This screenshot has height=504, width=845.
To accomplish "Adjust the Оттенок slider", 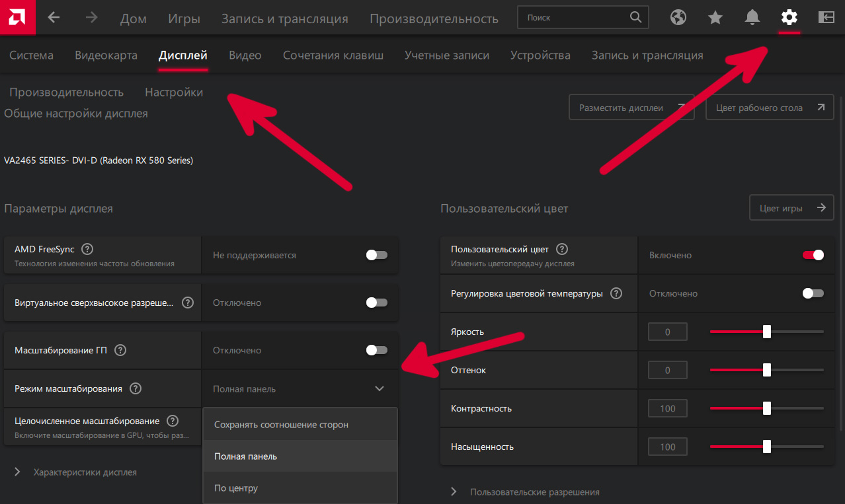I will (x=767, y=370).
